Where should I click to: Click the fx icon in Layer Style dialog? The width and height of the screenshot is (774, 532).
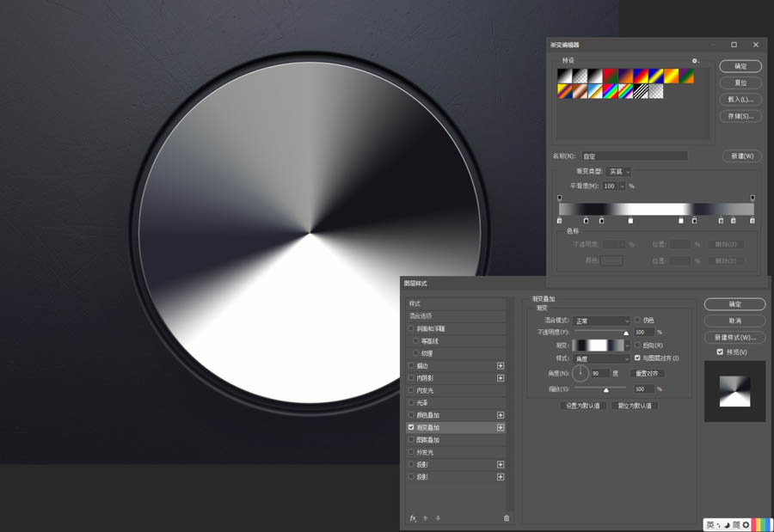[x=413, y=517]
